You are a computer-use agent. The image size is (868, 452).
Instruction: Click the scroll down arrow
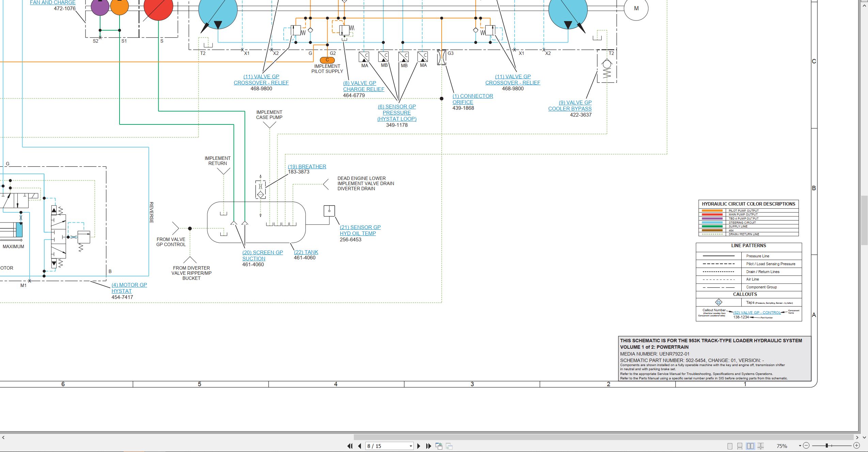pyautogui.click(x=864, y=437)
